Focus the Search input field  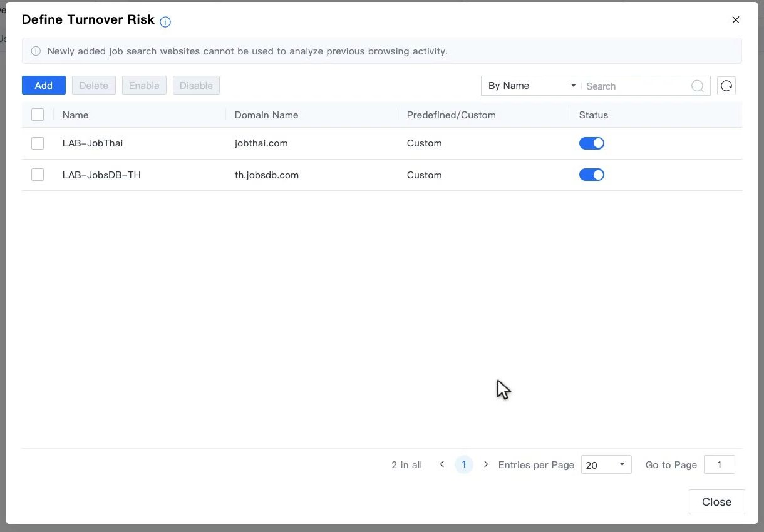click(x=636, y=86)
